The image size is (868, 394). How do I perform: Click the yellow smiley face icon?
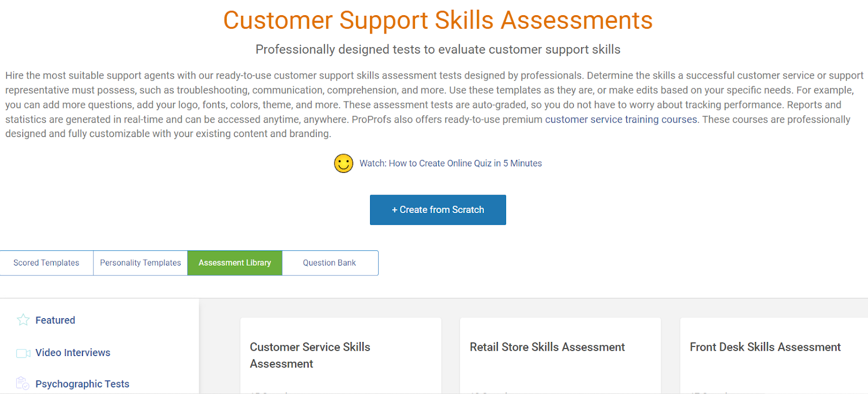pos(343,163)
